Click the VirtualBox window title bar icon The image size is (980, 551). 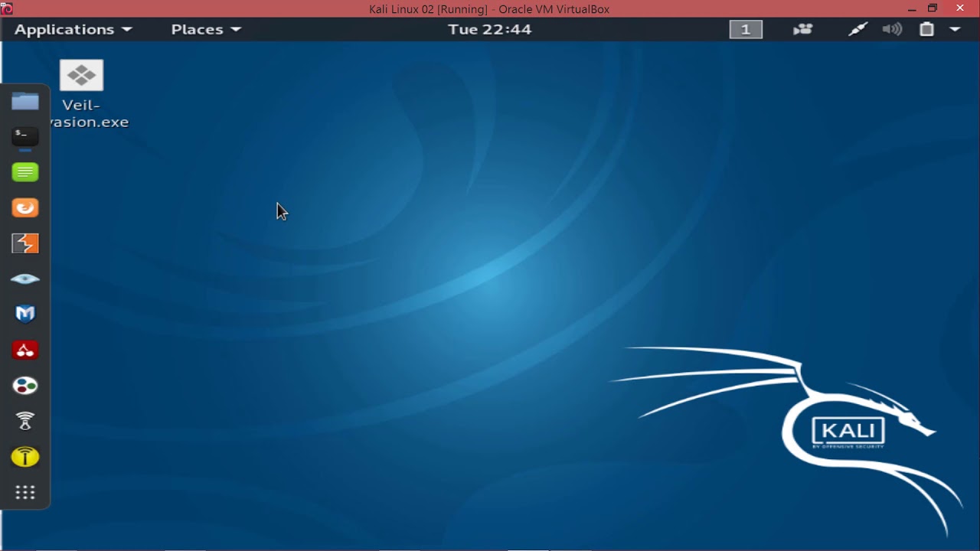pos(7,8)
